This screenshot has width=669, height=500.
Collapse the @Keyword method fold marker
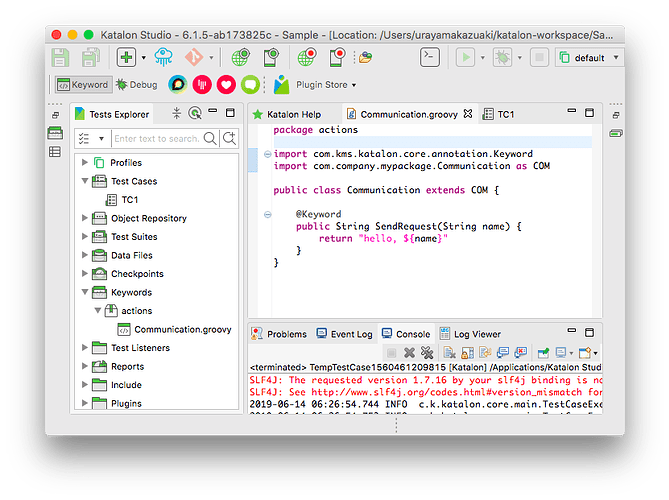tap(268, 215)
